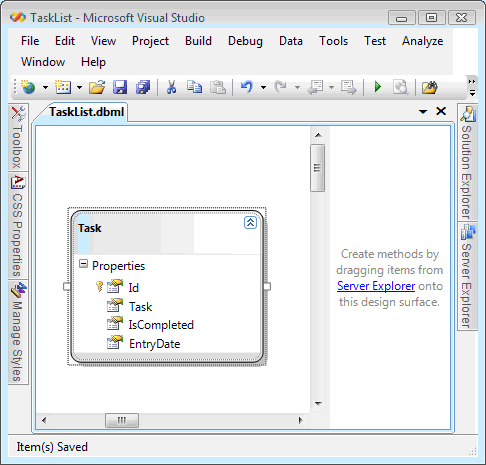Click the New Project toolbar icon
The image size is (486, 465).
coord(28,87)
